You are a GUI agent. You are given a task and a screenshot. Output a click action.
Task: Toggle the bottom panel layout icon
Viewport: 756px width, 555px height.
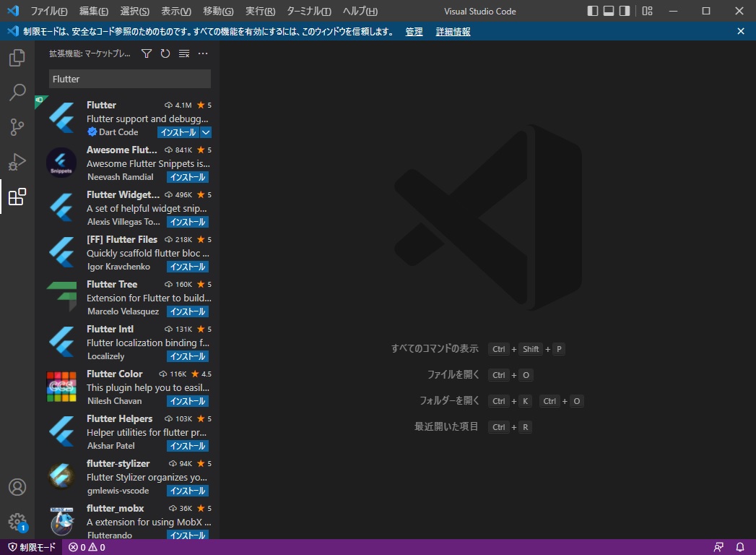pos(609,11)
